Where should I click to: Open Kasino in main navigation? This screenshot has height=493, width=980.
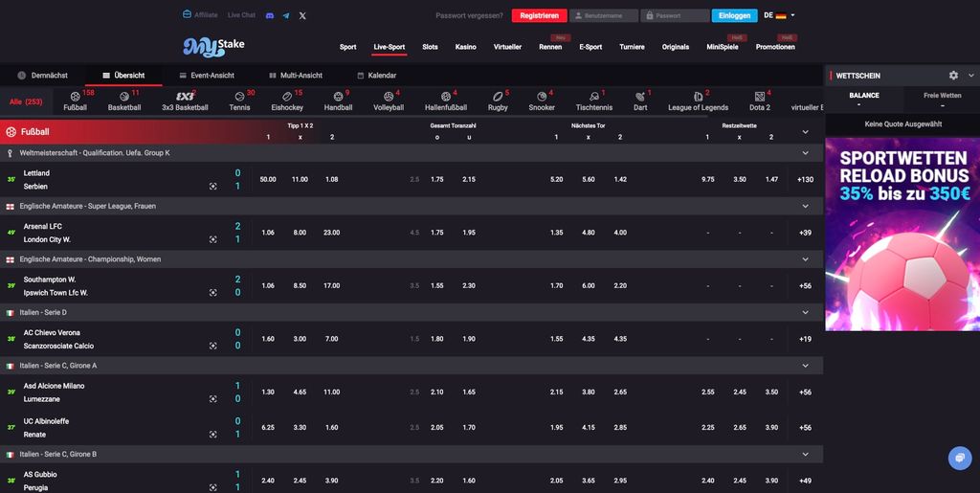click(x=466, y=47)
